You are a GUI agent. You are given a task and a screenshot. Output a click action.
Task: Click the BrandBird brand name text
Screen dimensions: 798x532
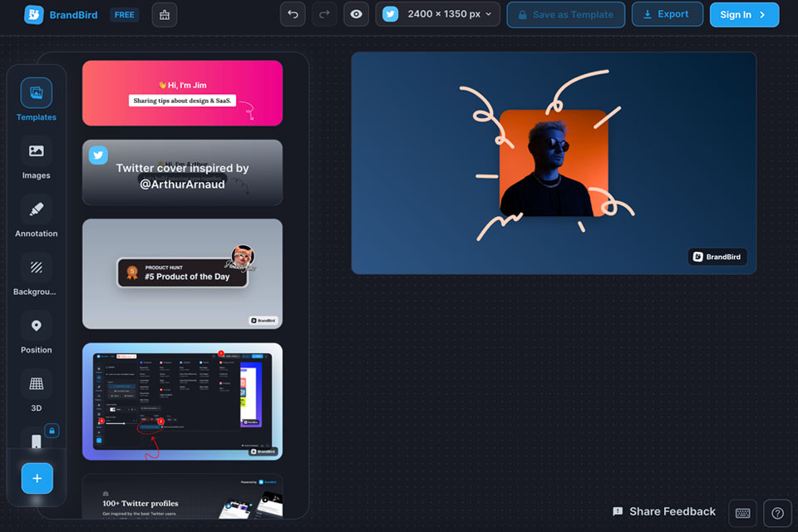pyautogui.click(x=73, y=15)
